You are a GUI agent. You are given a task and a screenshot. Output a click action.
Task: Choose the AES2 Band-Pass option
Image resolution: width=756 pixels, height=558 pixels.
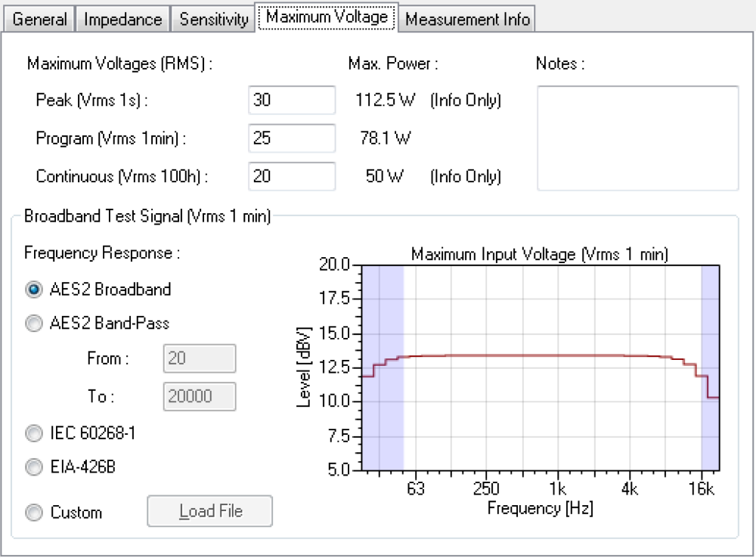pyautogui.click(x=34, y=324)
